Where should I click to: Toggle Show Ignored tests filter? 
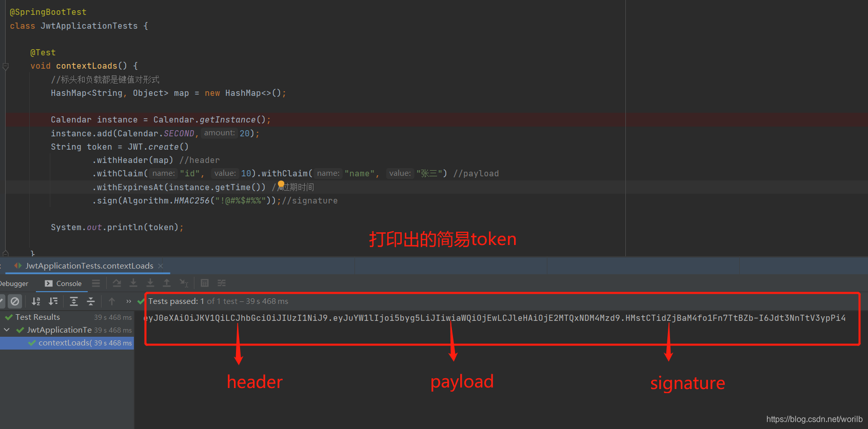[x=15, y=301]
